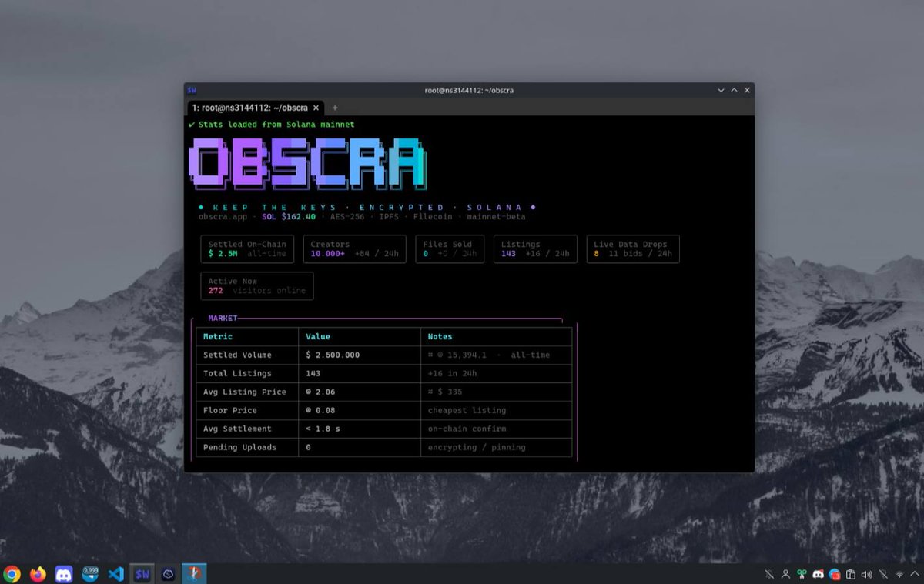The height and width of the screenshot is (584, 924).
Task: Launch Firefox from the taskbar
Action: pyautogui.click(x=38, y=574)
